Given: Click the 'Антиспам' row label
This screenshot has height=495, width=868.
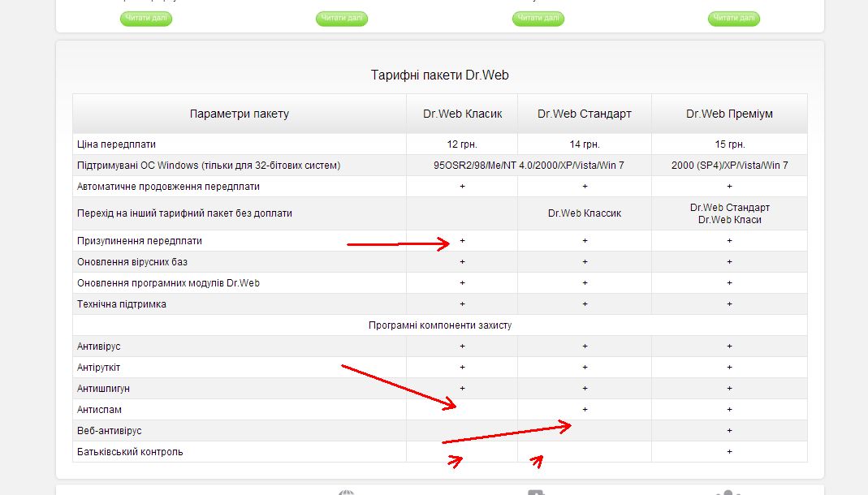Looking at the screenshot, I should tap(99, 410).
